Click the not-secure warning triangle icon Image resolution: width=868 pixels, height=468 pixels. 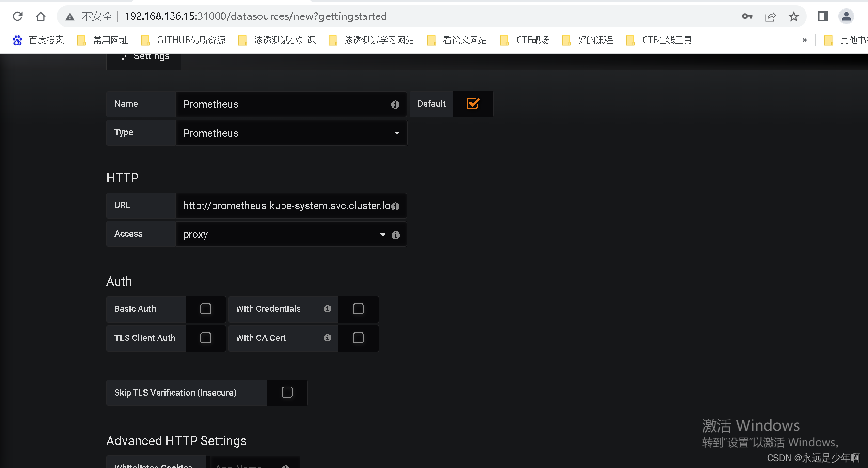[70, 17]
